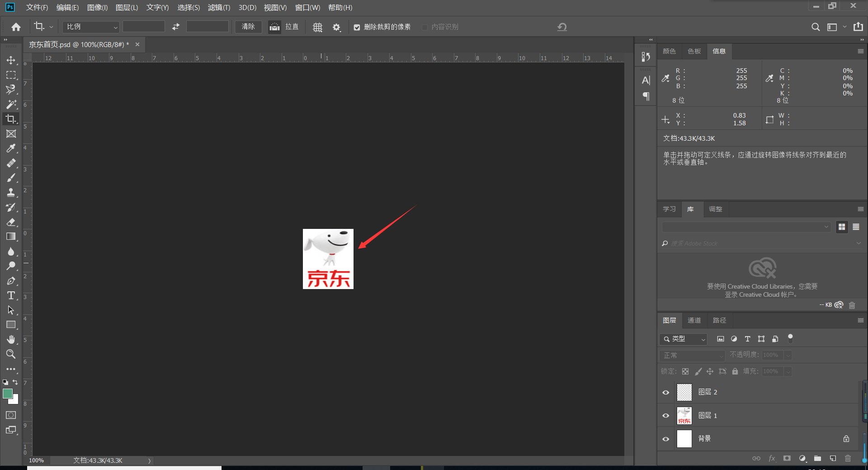The height and width of the screenshot is (470, 868).
Task: Select the Clone Stamp tool
Action: 11,193
